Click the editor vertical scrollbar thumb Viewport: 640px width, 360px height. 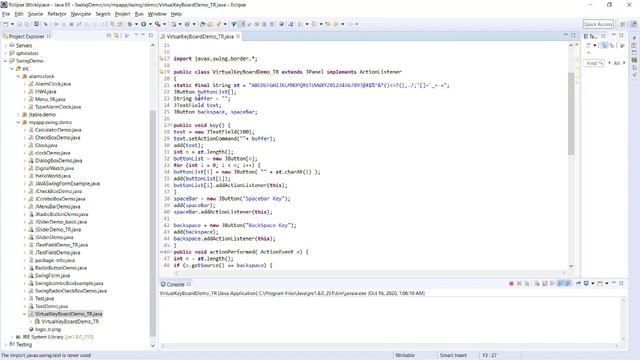tap(571, 113)
